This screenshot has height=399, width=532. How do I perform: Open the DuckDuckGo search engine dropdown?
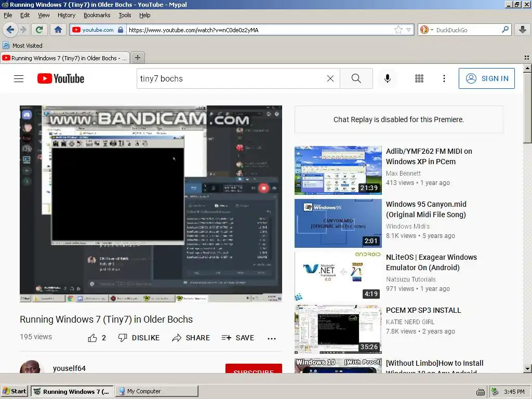[427, 30]
